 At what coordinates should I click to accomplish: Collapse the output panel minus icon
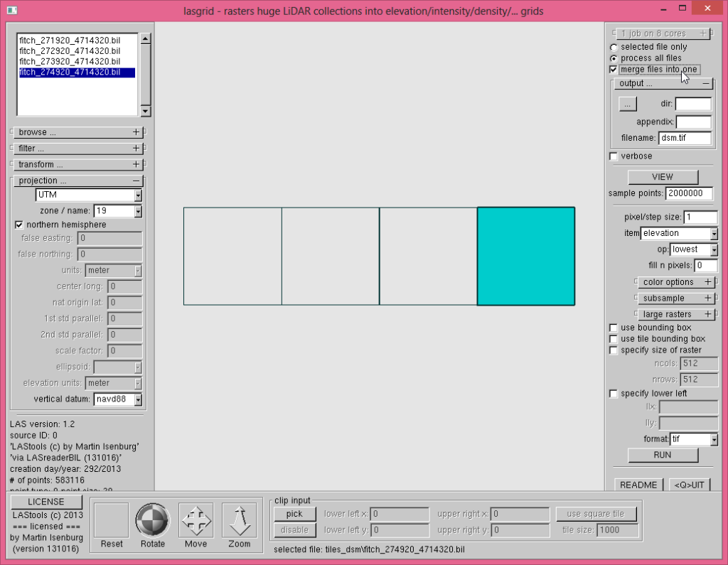click(x=705, y=83)
